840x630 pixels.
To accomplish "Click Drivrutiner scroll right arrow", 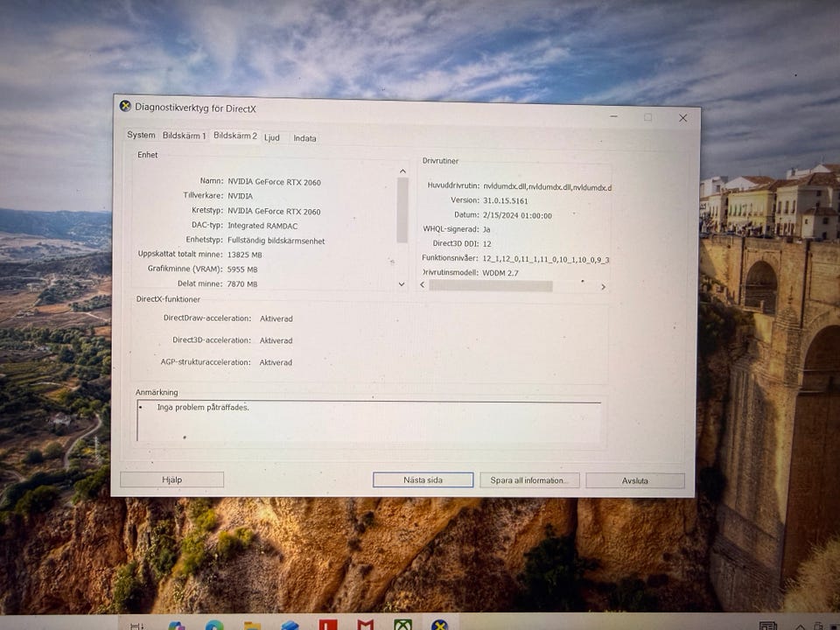I will (603, 287).
